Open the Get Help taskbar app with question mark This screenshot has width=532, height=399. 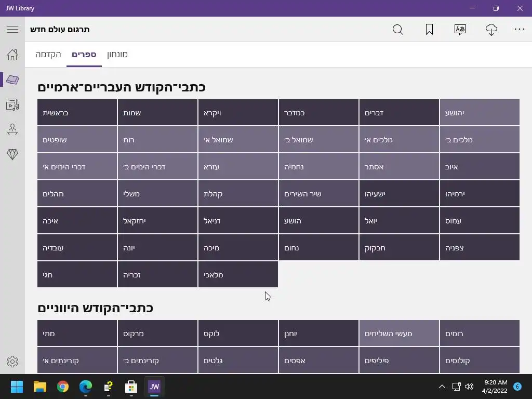click(108, 387)
